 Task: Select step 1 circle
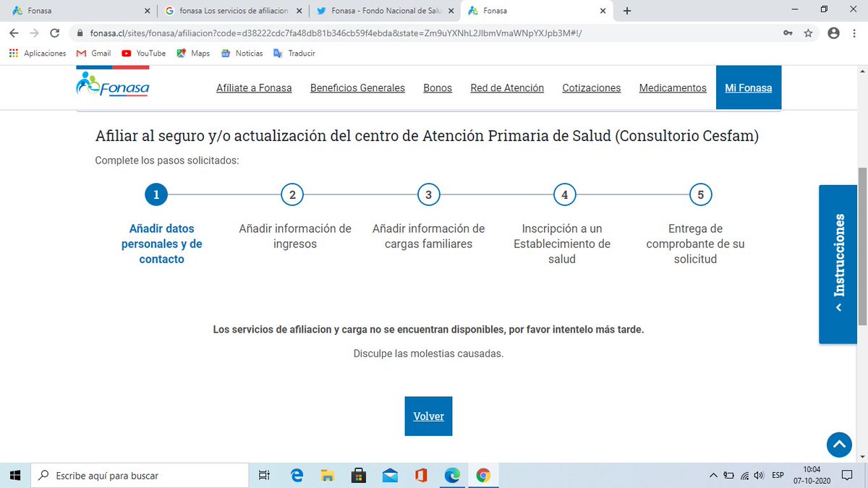click(156, 194)
